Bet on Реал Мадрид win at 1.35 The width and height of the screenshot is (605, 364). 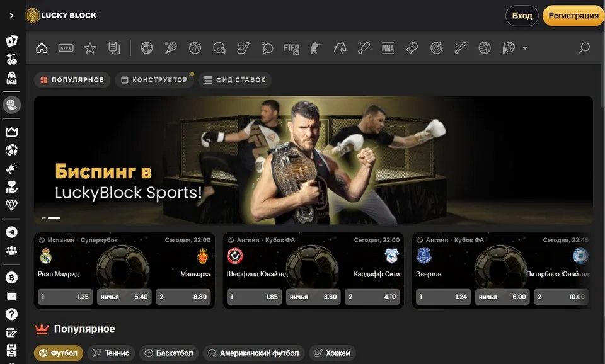pos(65,297)
